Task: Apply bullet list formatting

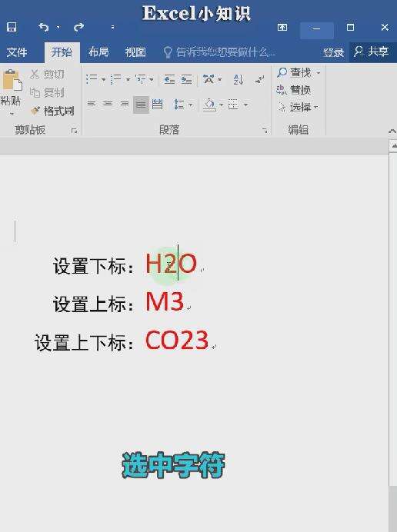Action: (x=92, y=79)
